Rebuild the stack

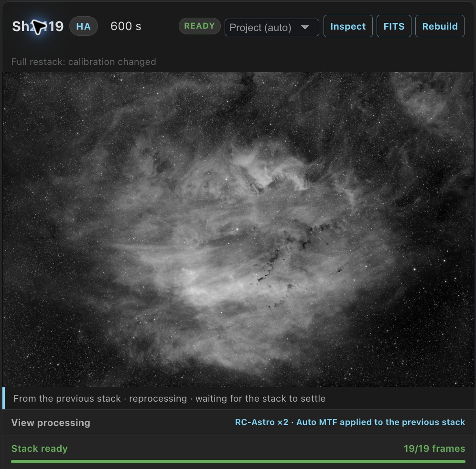(440, 26)
